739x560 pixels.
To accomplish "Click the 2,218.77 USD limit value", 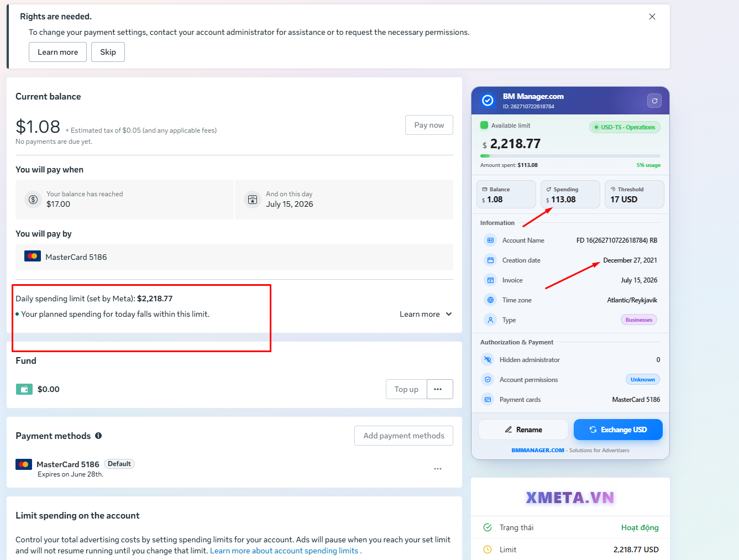I will point(636,549).
